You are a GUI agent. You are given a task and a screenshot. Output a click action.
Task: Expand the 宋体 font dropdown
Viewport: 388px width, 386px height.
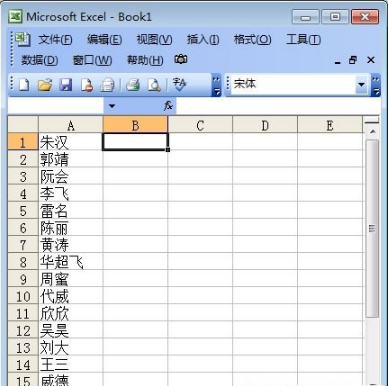[x=361, y=84]
